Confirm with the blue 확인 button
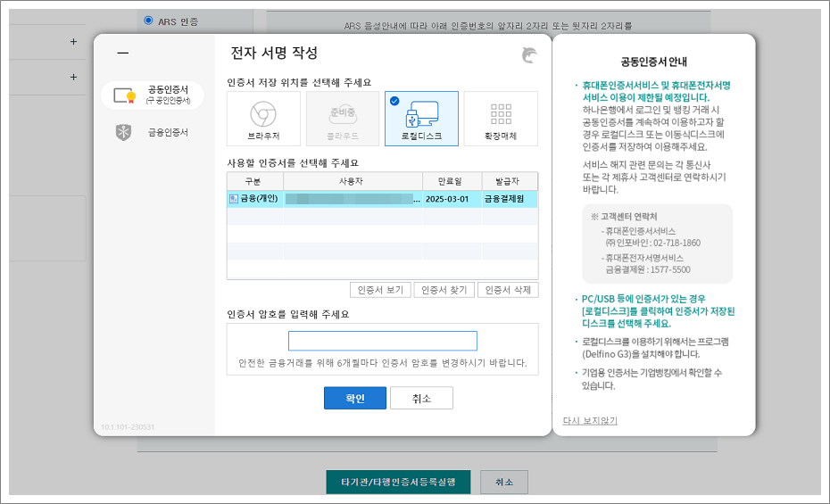The height and width of the screenshot is (504, 830). 355,398
